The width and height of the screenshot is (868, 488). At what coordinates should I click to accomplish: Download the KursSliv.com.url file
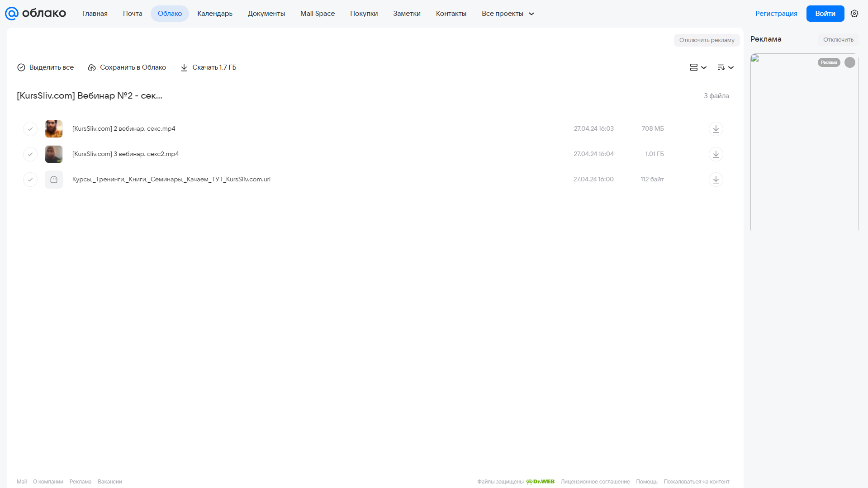716,180
